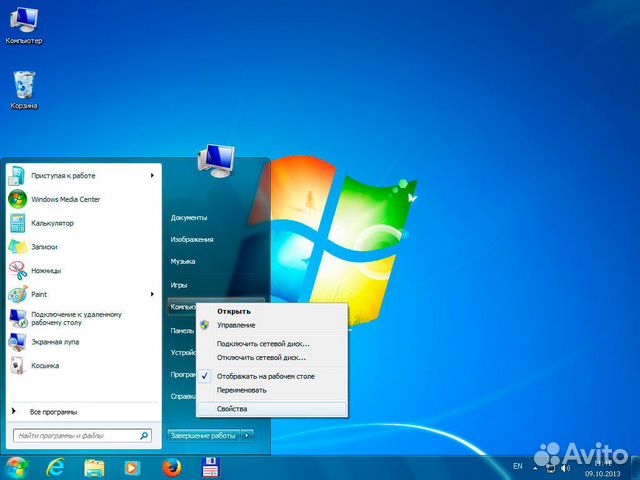Open the Калькулятор icon

17,223
